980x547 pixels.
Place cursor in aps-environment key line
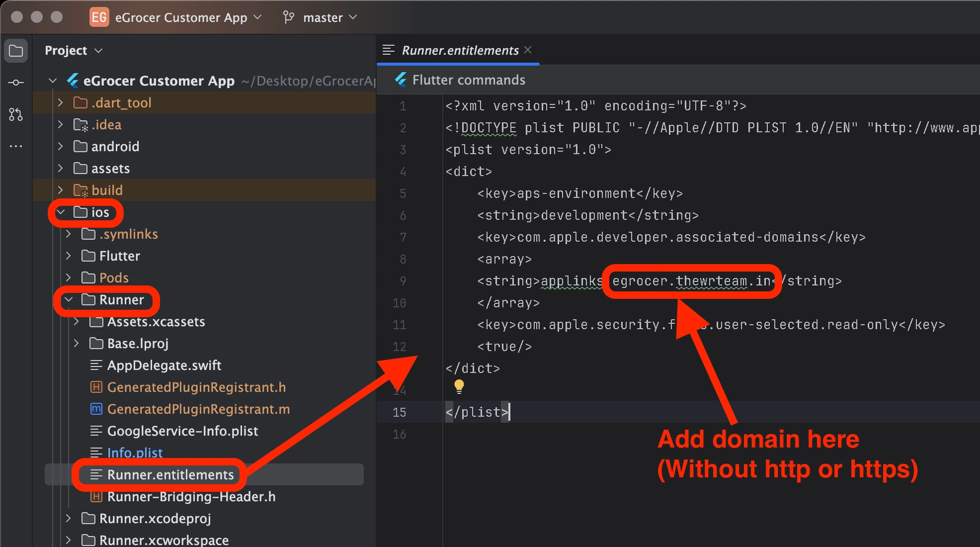coord(580,193)
